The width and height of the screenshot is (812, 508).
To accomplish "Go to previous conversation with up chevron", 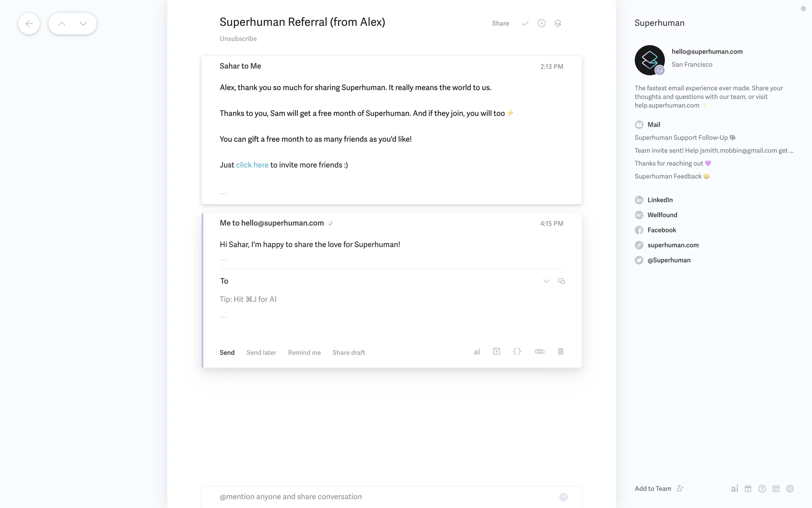I will (x=62, y=24).
